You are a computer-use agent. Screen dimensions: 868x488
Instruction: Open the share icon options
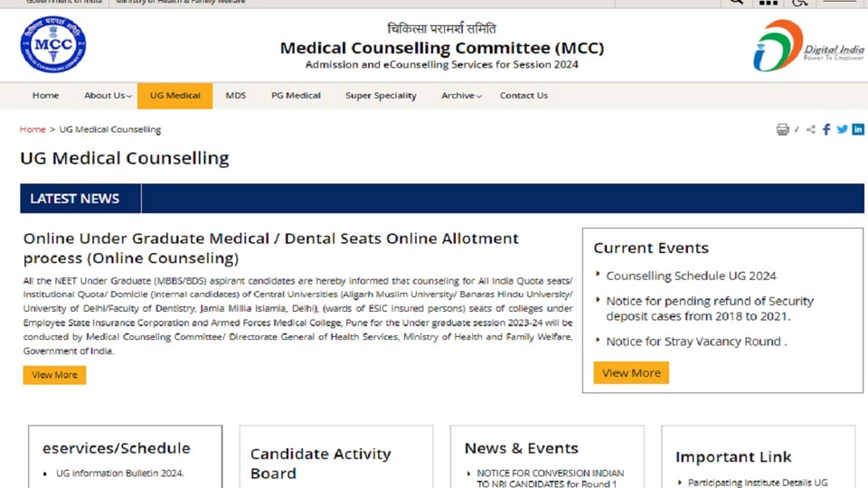coord(810,129)
